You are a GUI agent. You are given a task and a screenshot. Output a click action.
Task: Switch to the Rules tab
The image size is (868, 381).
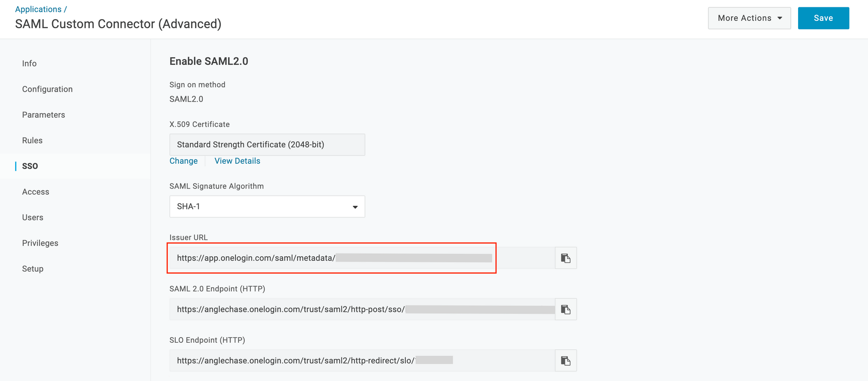click(32, 140)
